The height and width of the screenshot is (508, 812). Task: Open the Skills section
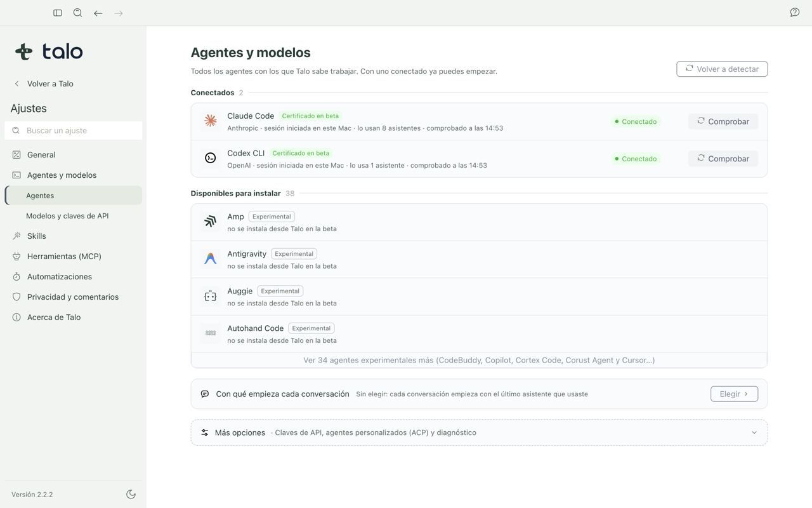[74, 236]
